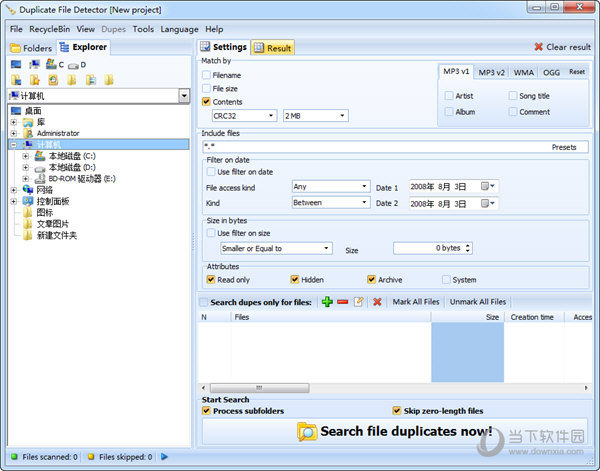Open the Tools menu
The width and height of the screenshot is (600, 471).
[143, 29]
